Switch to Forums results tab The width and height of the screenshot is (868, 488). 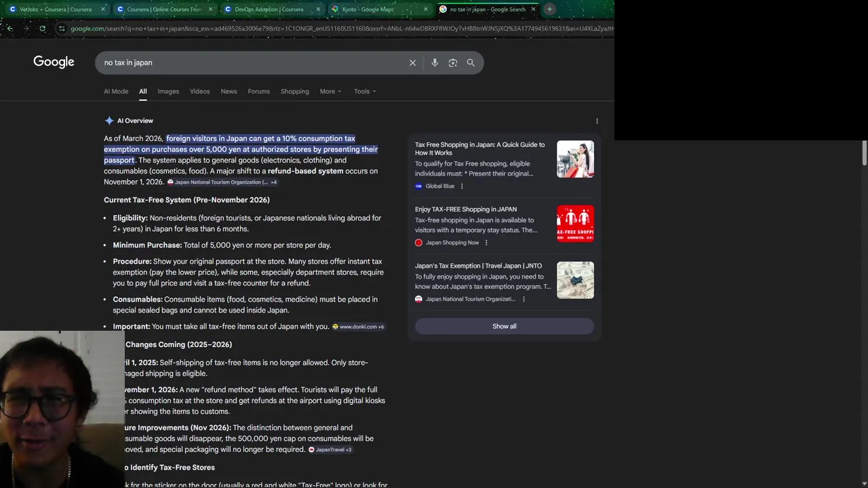coord(258,91)
